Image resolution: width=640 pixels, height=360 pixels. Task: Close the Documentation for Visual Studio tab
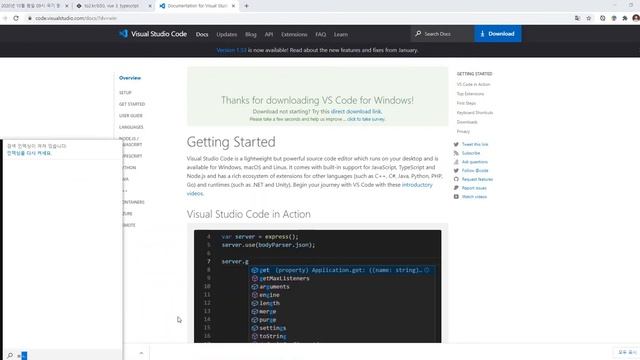[233, 6]
